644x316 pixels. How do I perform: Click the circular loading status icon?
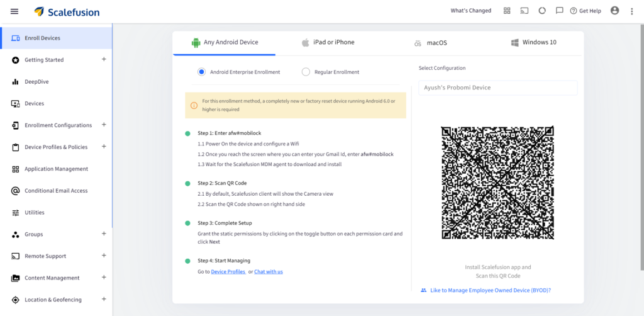pyautogui.click(x=541, y=11)
